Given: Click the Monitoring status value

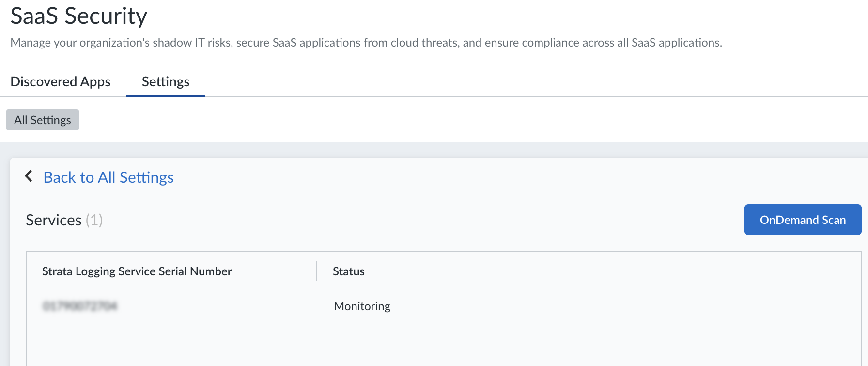Looking at the screenshot, I should 362,306.
